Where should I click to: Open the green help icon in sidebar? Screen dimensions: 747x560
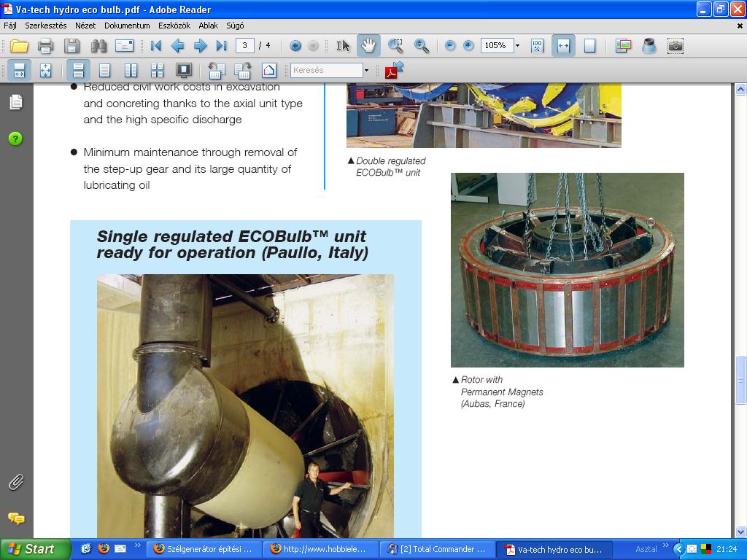15,139
